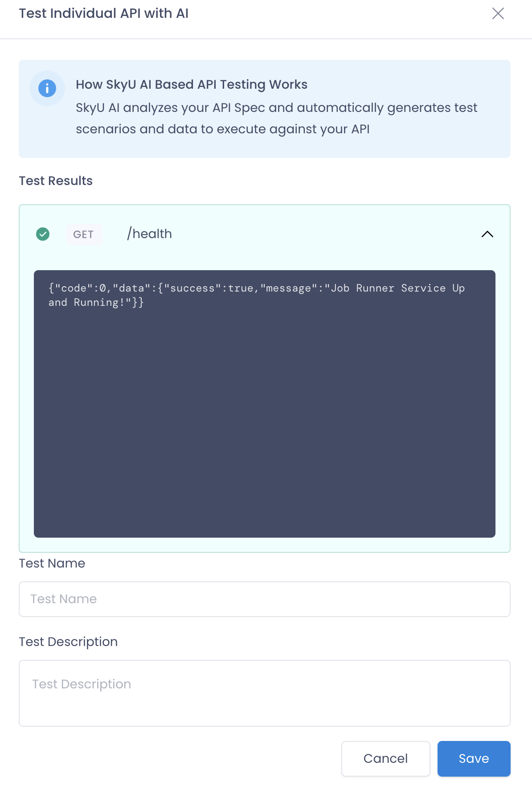Click the 'scenarios and data to execute' line
The width and height of the screenshot is (532, 790).
click(223, 129)
